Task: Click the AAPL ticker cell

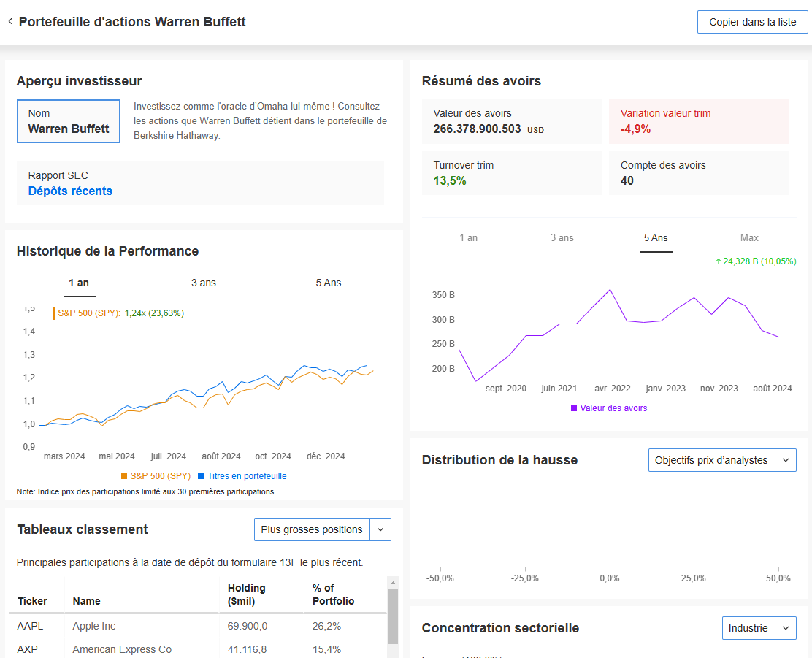Action: point(30,626)
